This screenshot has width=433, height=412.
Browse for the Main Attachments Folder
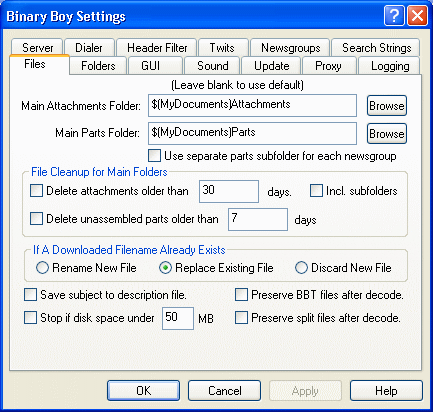[x=387, y=106]
